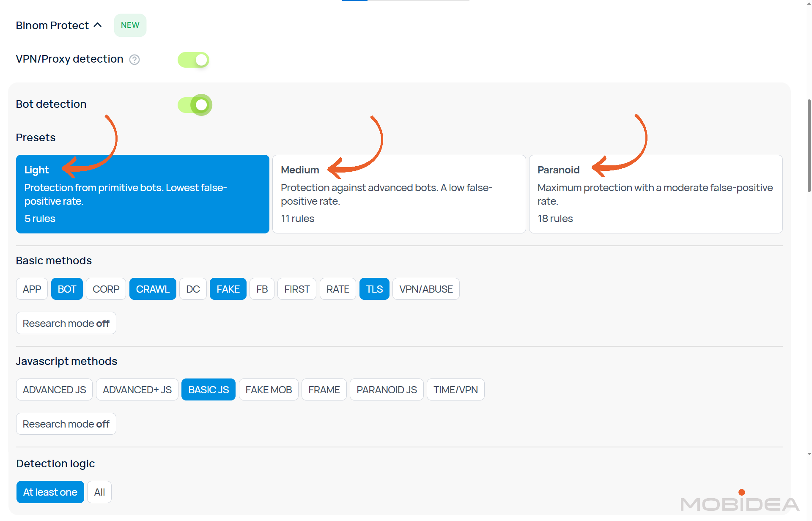Disable the Bot detection switch
The image size is (812, 521).
[x=195, y=104]
